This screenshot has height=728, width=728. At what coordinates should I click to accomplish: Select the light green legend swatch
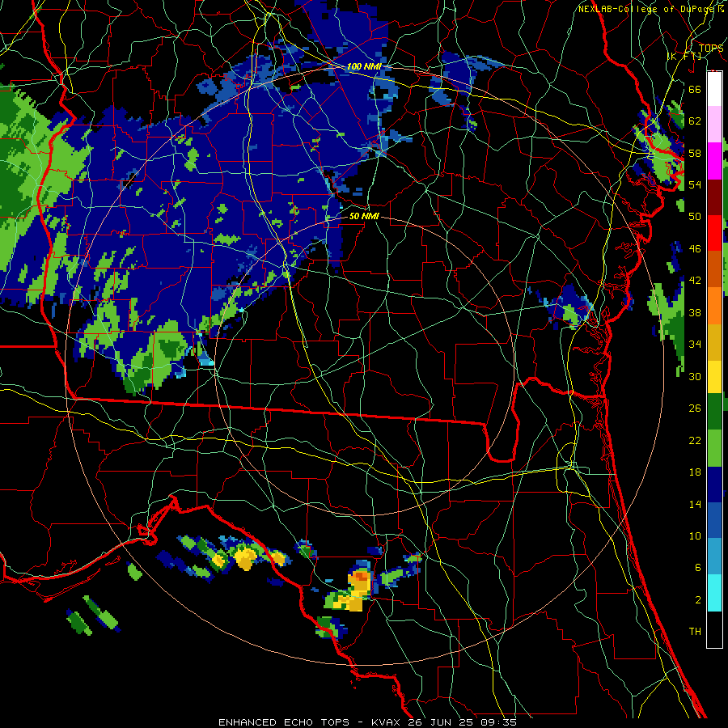714,448
